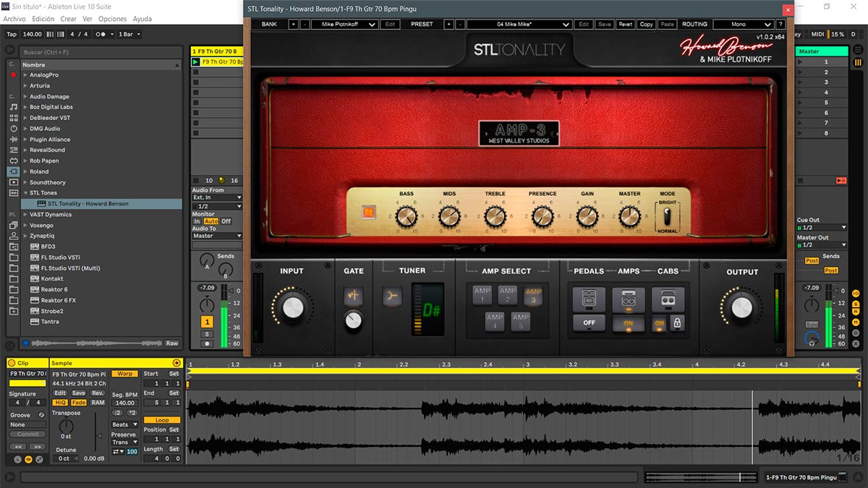Flip the Bright/Normal mode switch
This screenshot has width=868, height=488.
(x=667, y=217)
